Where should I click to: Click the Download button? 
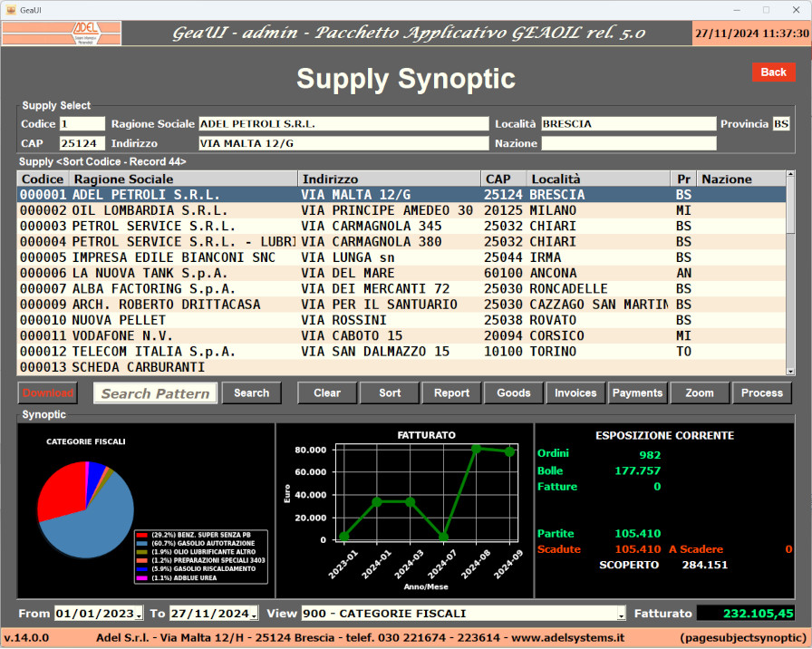click(x=48, y=393)
